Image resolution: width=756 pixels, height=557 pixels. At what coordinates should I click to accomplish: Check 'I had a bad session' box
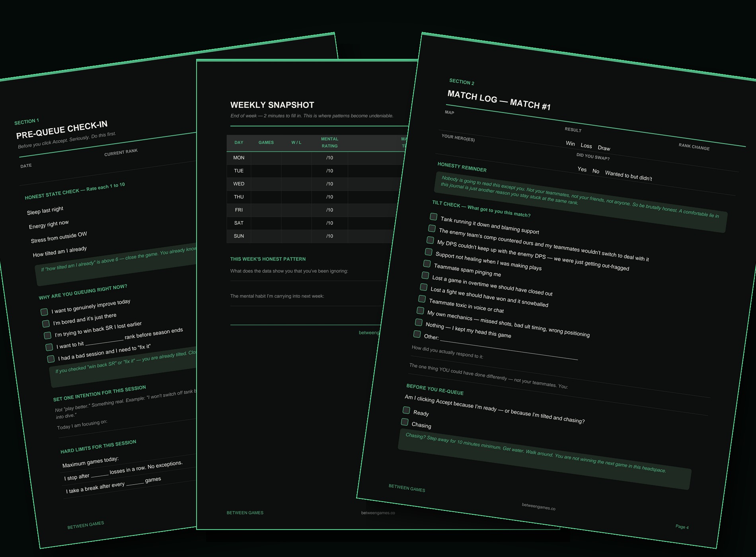(x=51, y=359)
